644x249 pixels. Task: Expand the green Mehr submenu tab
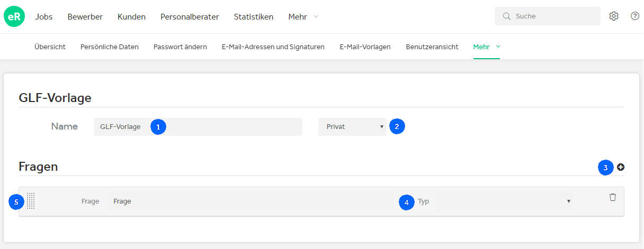click(x=487, y=47)
